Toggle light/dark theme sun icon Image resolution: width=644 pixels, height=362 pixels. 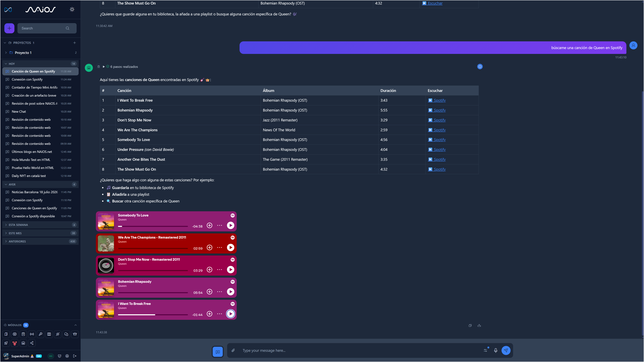coord(72,10)
